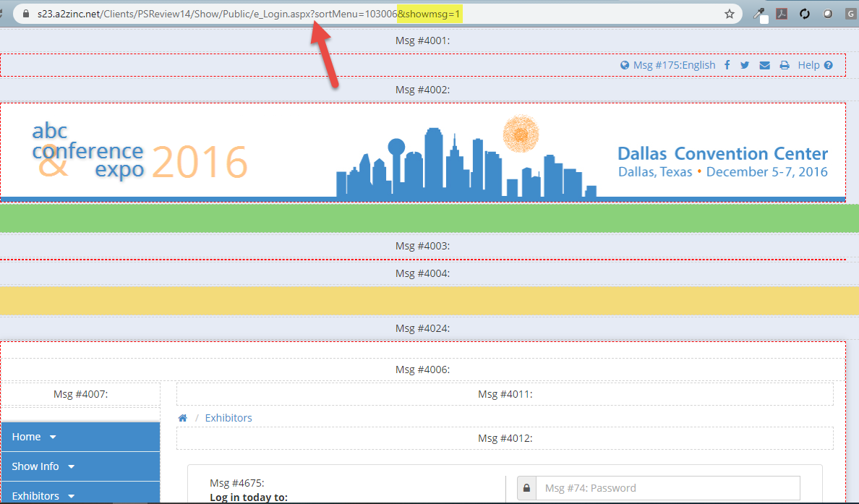This screenshot has height=504, width=859.
Task: Click into the Password input field
Action: coord(667,488)
